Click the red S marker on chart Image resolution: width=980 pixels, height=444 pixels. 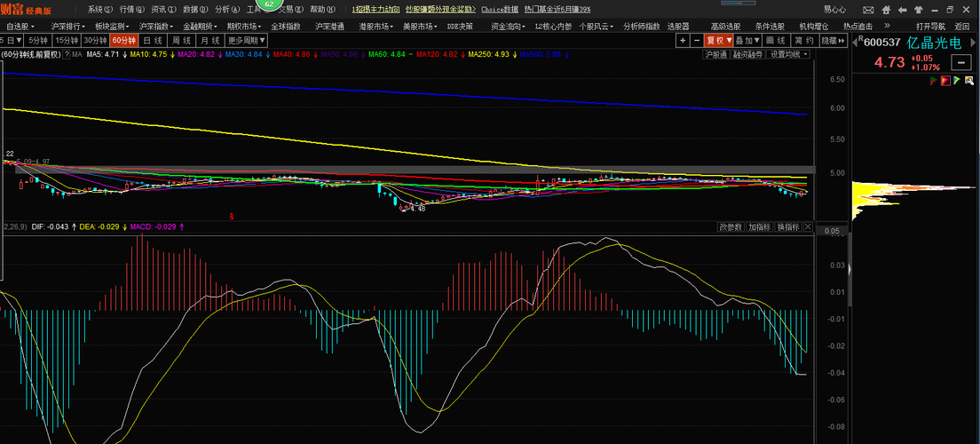tap(232, 217)
